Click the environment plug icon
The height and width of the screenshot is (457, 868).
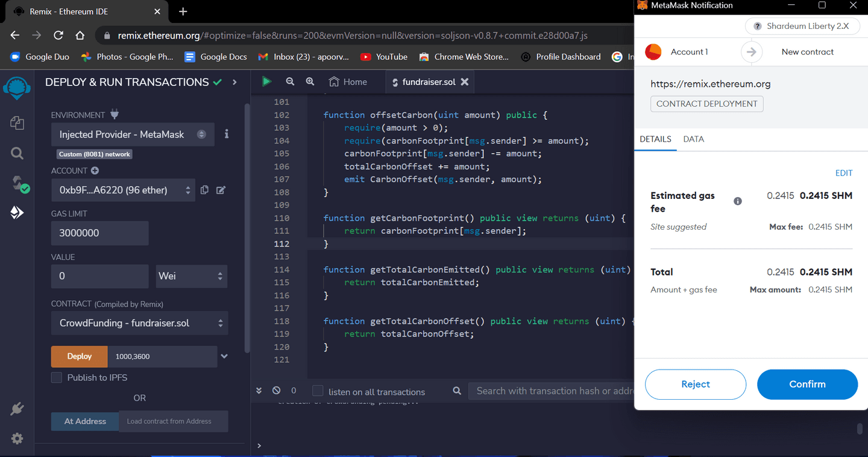pyautogui.click(x=115, y=115)
